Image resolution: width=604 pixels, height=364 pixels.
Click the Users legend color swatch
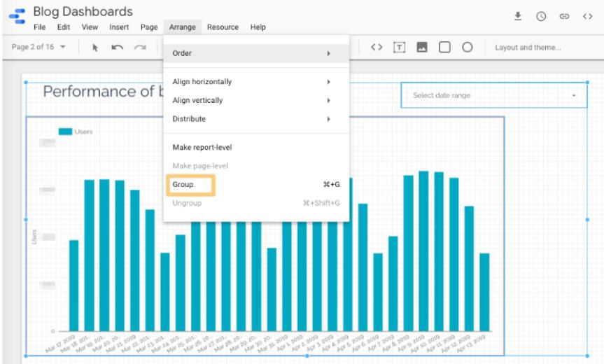click(65, 132)
